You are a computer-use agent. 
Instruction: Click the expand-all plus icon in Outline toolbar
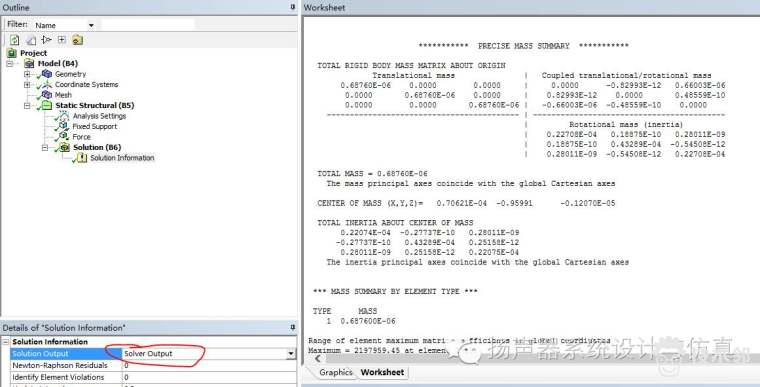62,40
